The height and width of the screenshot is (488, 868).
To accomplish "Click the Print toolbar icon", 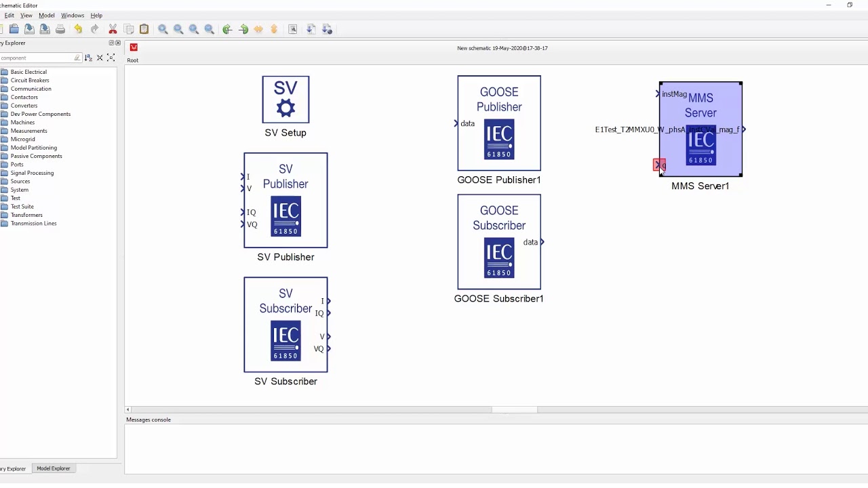I will (60, 29).
